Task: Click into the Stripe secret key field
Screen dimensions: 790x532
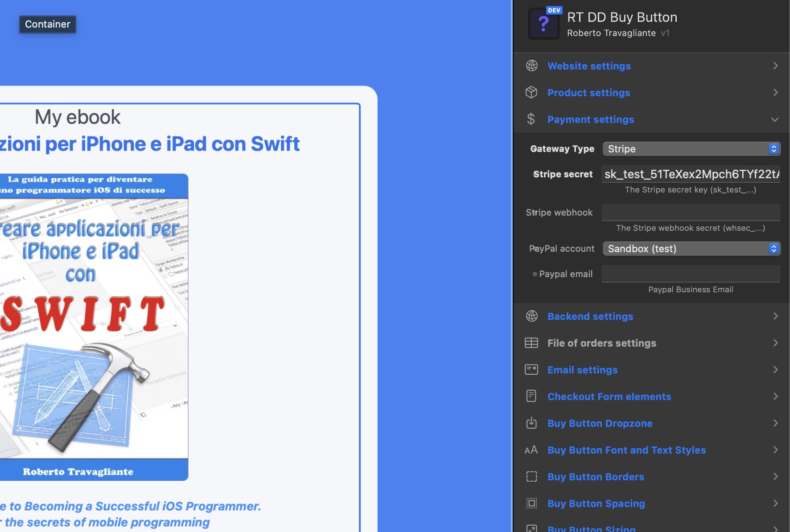Action: click(691, 174)
